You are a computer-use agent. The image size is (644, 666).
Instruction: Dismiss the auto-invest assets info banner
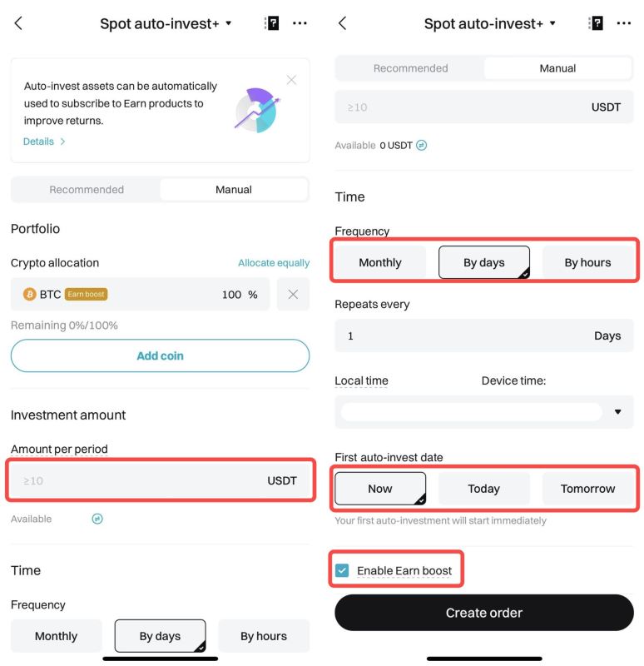click(292, 80)
